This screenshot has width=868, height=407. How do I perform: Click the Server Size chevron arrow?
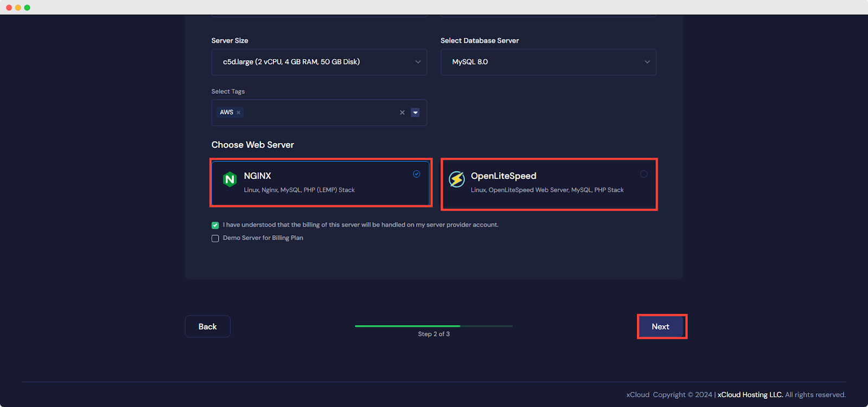418,62
